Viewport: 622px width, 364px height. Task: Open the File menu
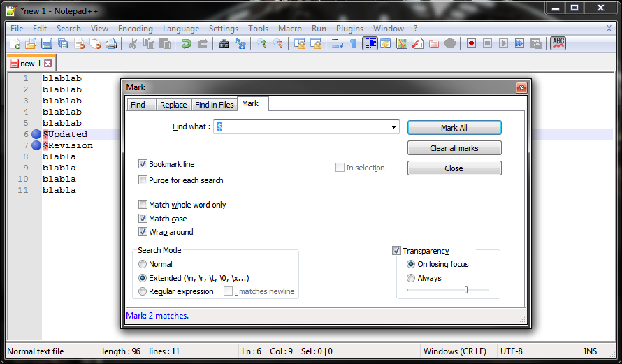17,29
